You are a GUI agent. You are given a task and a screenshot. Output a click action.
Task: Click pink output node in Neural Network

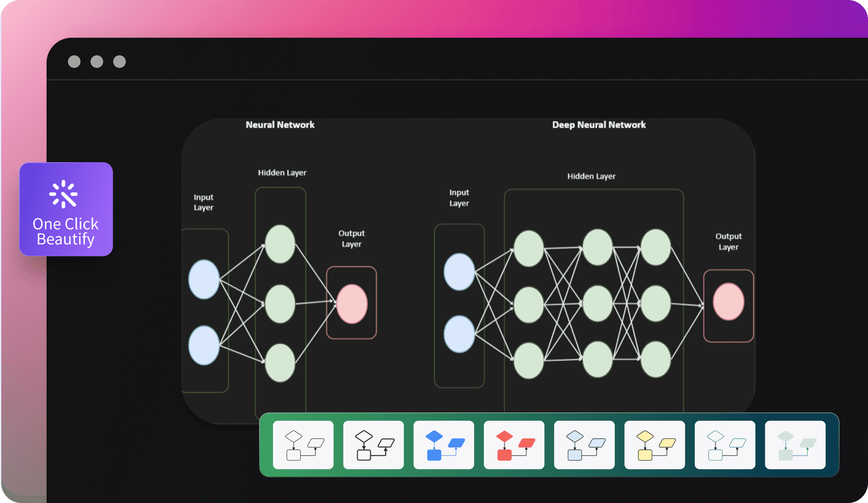[x=352, y=304]
